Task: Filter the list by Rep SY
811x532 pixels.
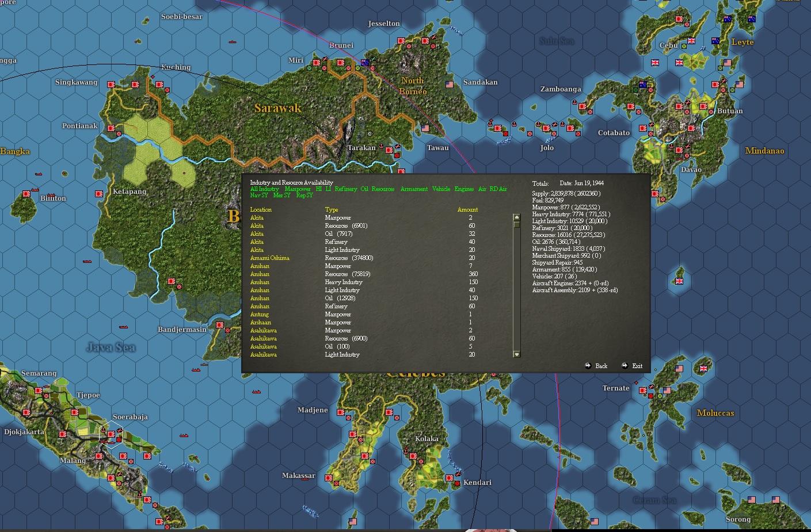Action: click(x=305, y=196)
